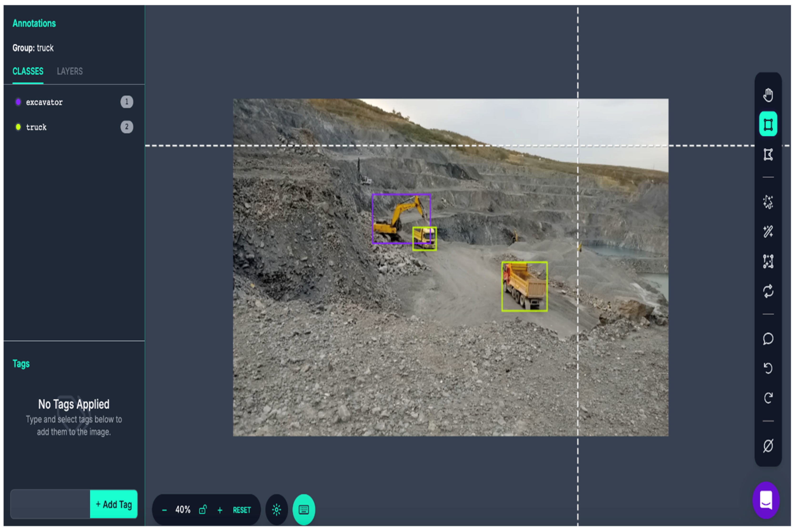This screenshot has height=532, width=794.
Task: Open brightness display settings
Action: 276,510
